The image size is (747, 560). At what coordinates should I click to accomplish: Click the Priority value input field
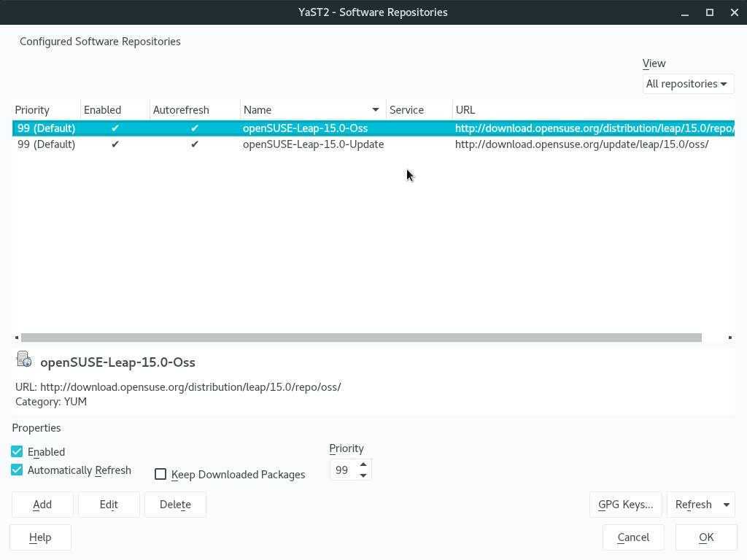[x=342, y=470]
